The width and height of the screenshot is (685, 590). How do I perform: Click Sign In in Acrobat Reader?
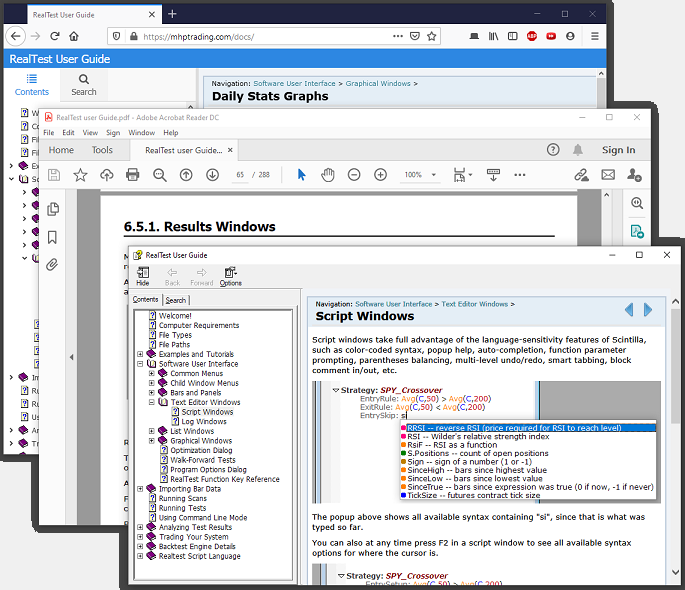tap(618, 150)
